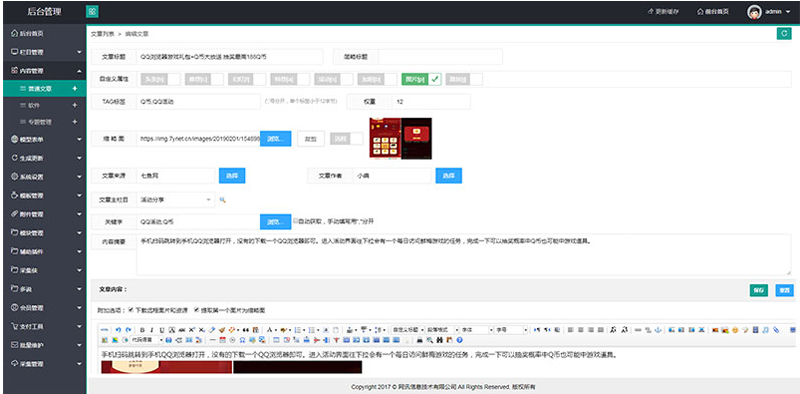
Task: Check the 下载远程图片和资源 checkbox
Action: tap(131, 309)
